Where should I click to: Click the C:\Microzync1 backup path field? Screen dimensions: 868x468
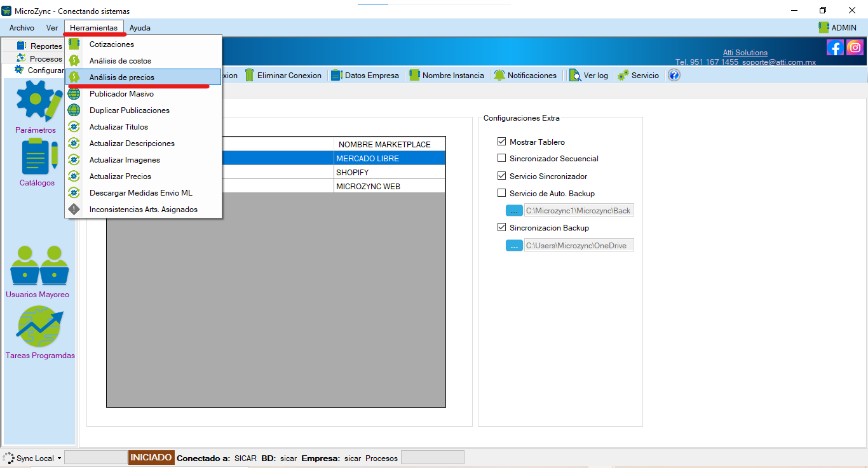[579, 211]
